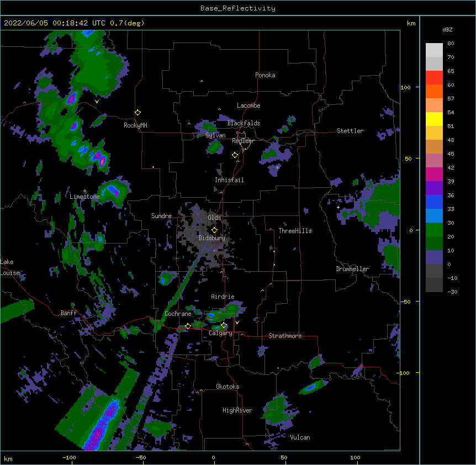The width and height of the screenshot is (476, 465).
Task: Click the Cochrane town label
Action: pos(178,314)
